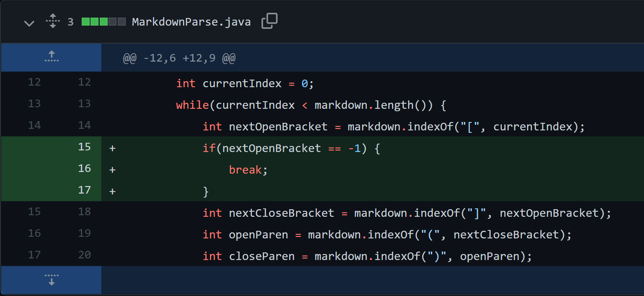Click the expand all lines icon
This screenshot has width=644, height=296.
point(53,21)
